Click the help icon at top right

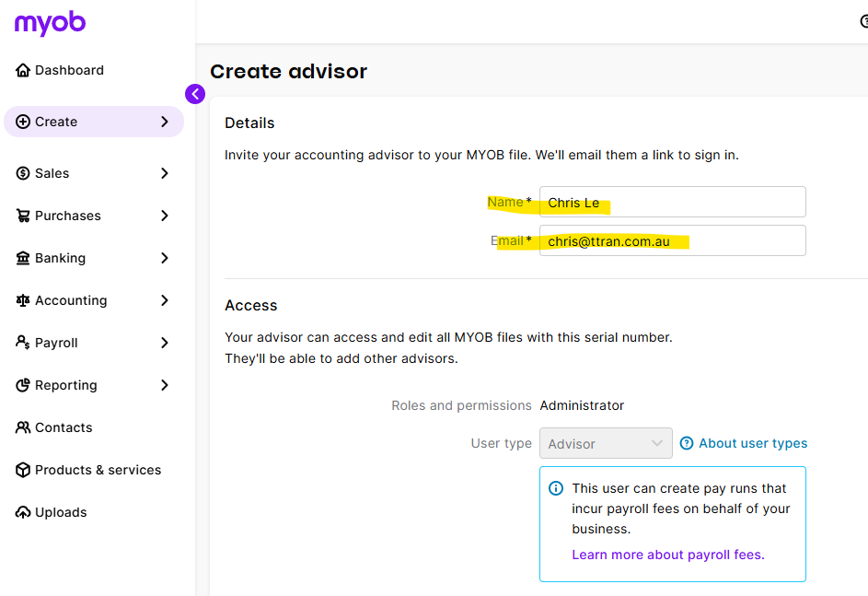coord(864,21)
